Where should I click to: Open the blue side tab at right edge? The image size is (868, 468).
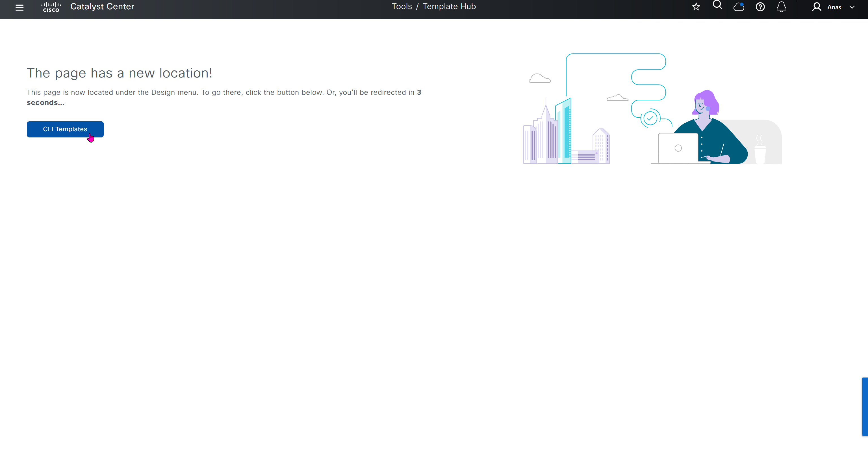[865, 407]
